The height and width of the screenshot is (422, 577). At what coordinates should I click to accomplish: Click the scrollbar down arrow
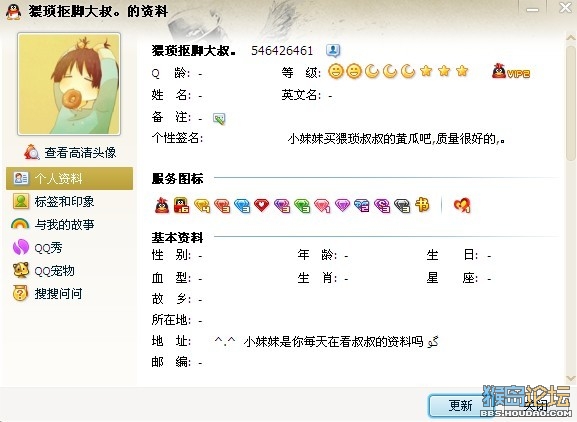571,378
